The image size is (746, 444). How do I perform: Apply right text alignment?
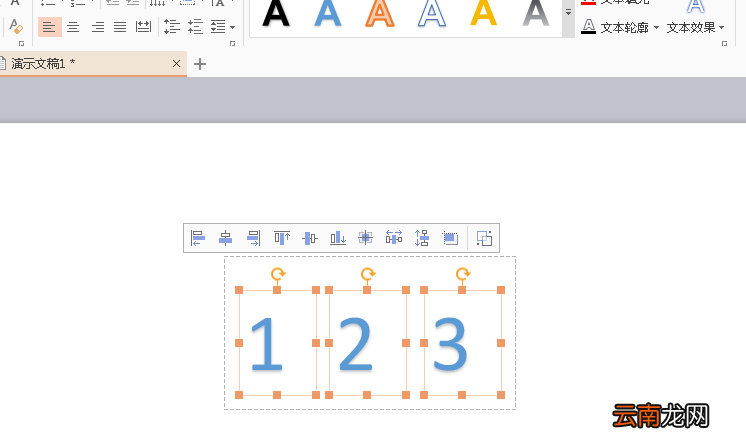[x=98, y=27]
